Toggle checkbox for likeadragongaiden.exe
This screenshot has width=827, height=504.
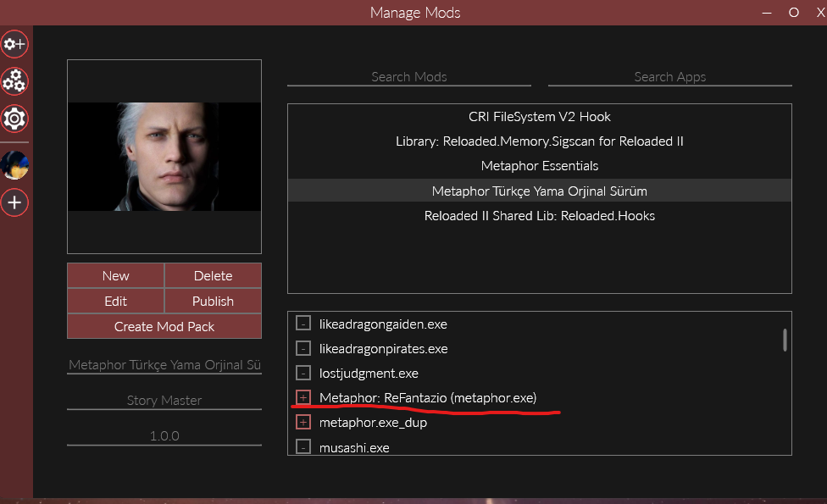point(303,324)
